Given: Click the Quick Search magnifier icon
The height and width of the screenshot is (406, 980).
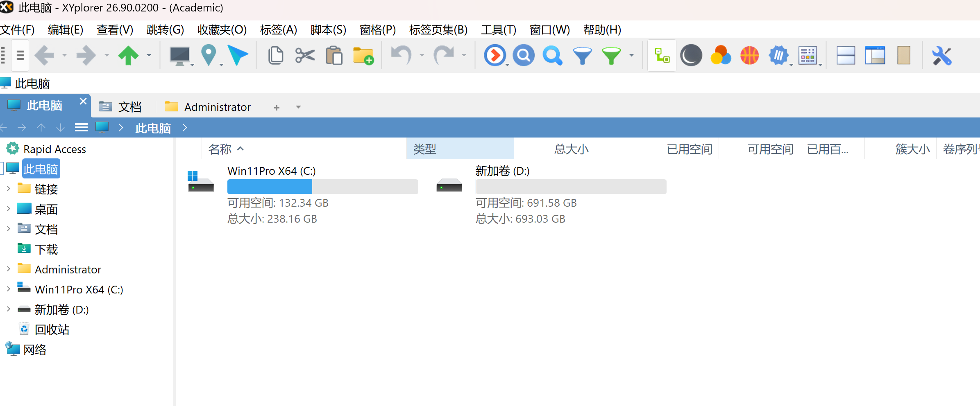Looking at the screenshot, I should click(x=553, y=55).
